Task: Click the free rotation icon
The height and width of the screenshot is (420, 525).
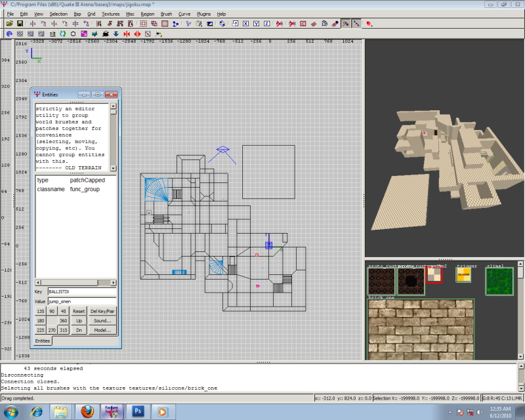Action: coord(222,24)
